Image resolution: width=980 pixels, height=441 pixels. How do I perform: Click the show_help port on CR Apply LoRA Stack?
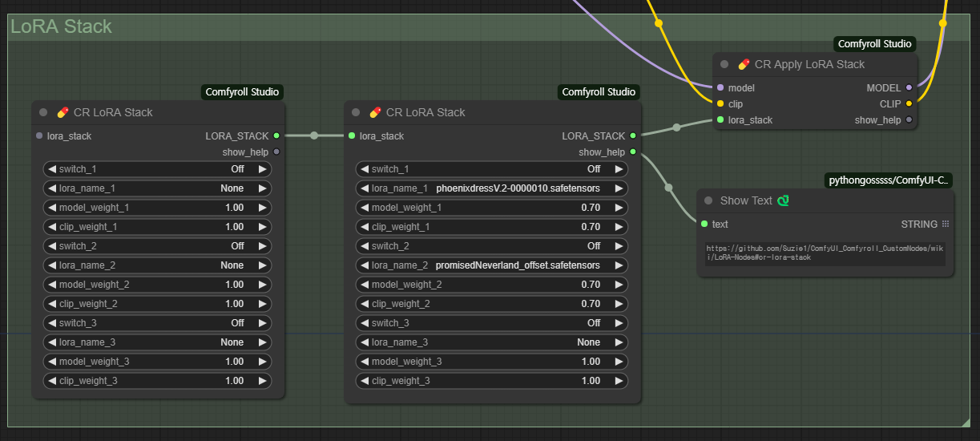click(909, 119)
